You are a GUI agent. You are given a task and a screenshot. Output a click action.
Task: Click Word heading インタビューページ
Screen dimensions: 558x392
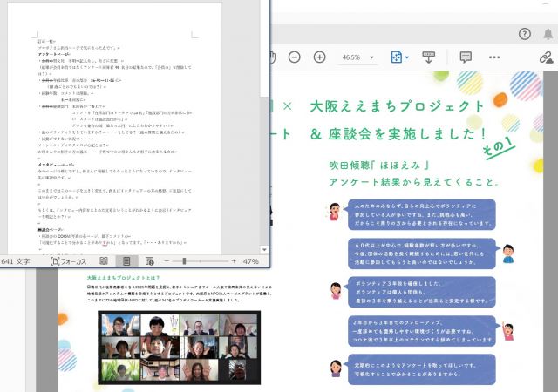[x=56, y=165]
